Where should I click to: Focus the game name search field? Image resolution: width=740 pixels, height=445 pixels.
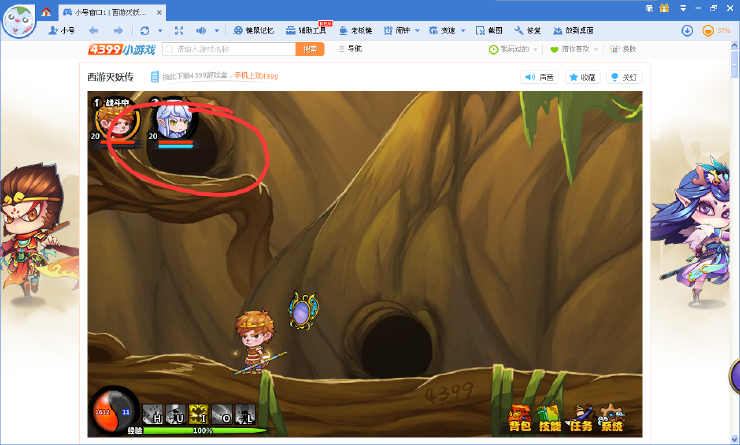point(229,49)
